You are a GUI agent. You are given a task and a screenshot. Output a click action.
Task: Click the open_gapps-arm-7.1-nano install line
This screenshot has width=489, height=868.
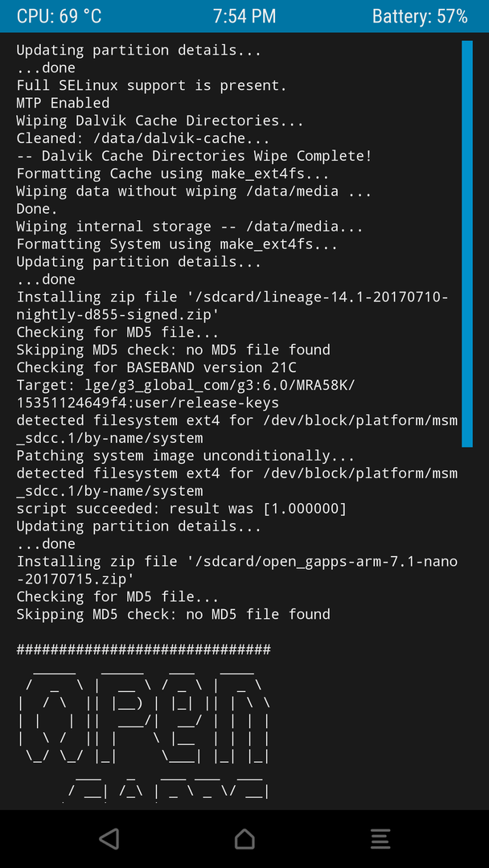point(237,570)
